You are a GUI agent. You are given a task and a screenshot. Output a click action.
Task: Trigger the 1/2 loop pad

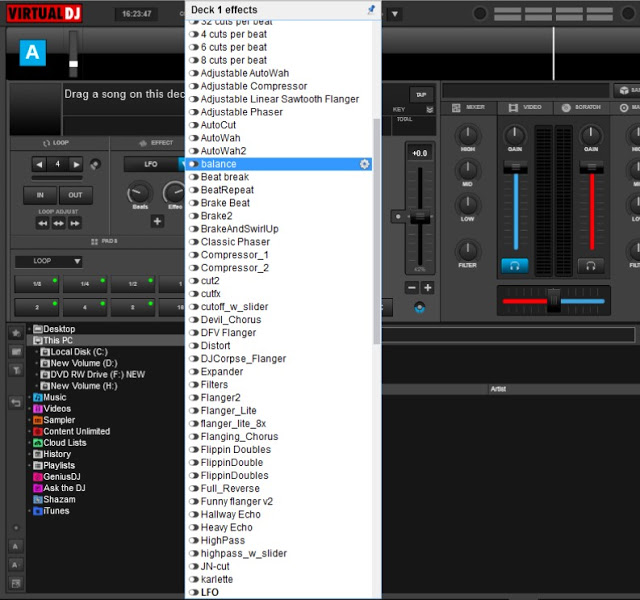pyautogui.click(x=133, y=284)
